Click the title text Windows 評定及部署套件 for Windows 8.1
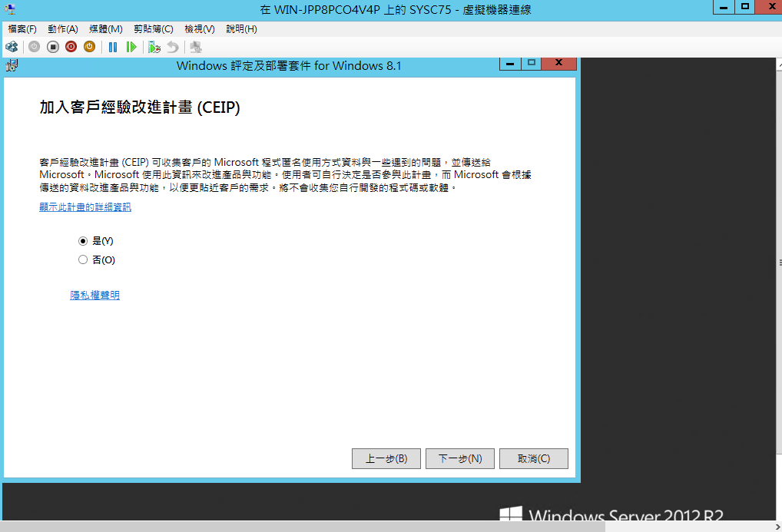Image resolution: width=782 pixels, height=532 pixels. [289, 66]
